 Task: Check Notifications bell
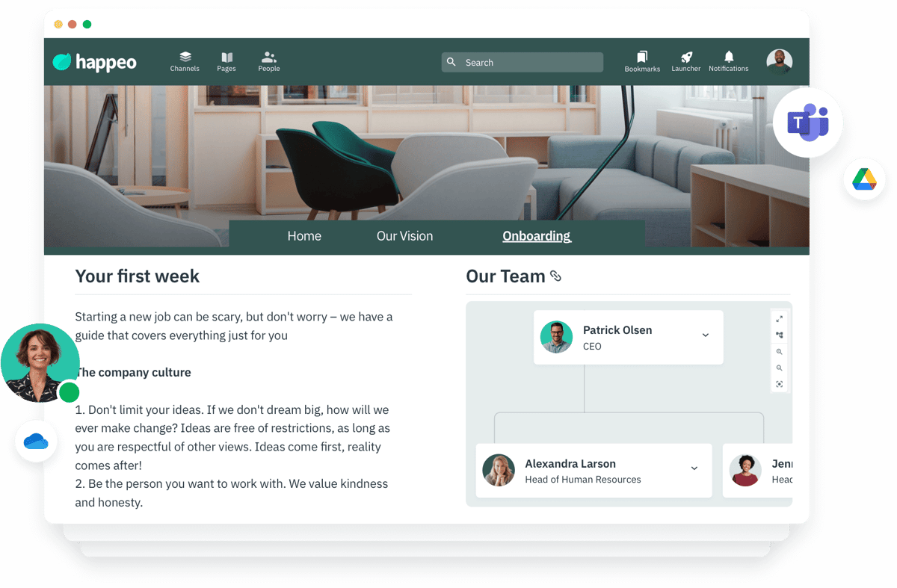(729, 61)
